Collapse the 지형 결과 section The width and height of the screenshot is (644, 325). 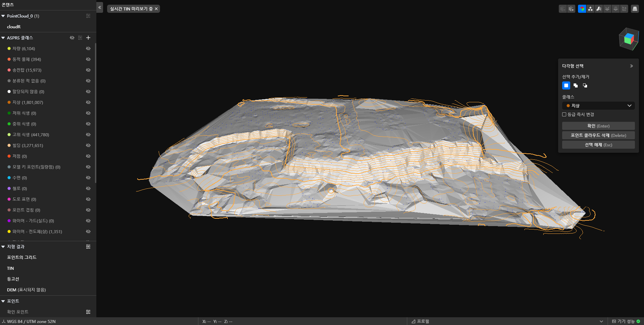coord(3,247)
